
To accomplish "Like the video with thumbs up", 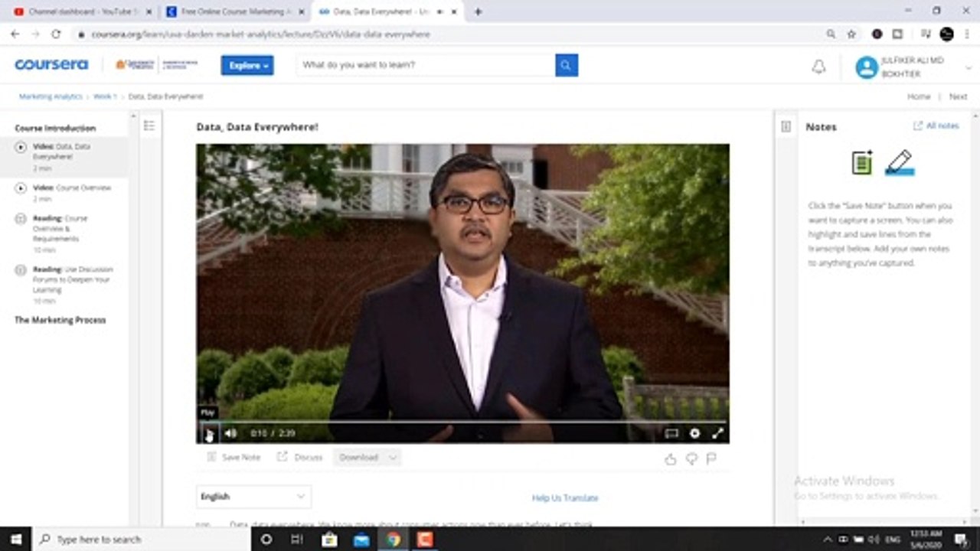I will [x=671, y=459].
